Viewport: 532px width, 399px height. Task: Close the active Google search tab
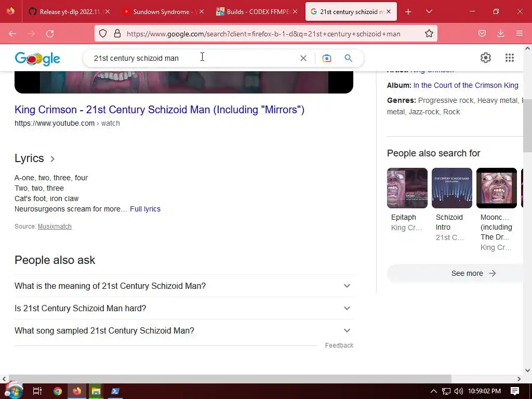[x=389, y=11]
